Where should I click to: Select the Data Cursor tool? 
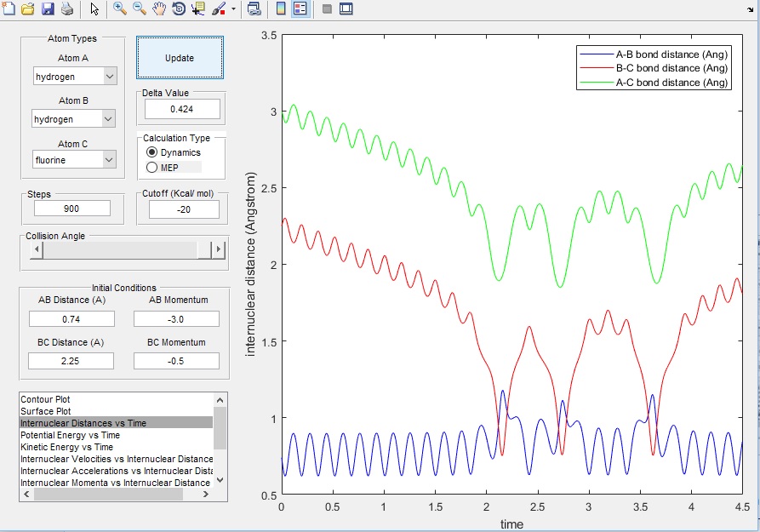pos(197,9)
